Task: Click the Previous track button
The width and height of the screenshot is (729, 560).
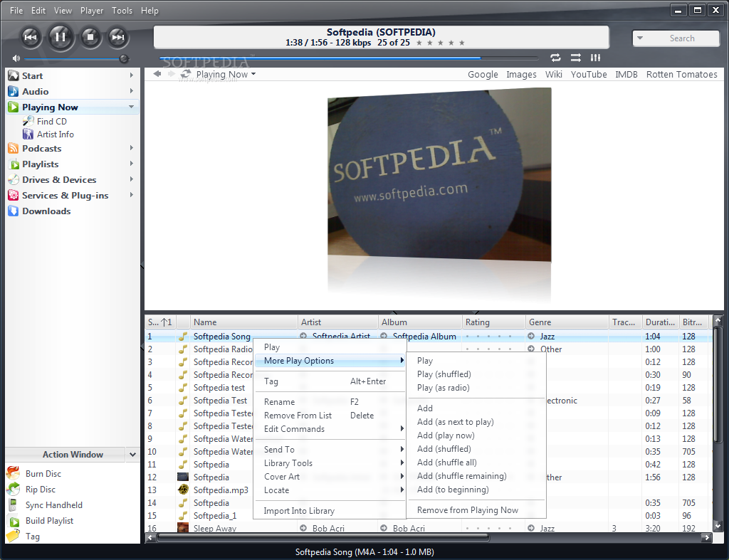Action: pyautogui.click(x=31, y=37)
